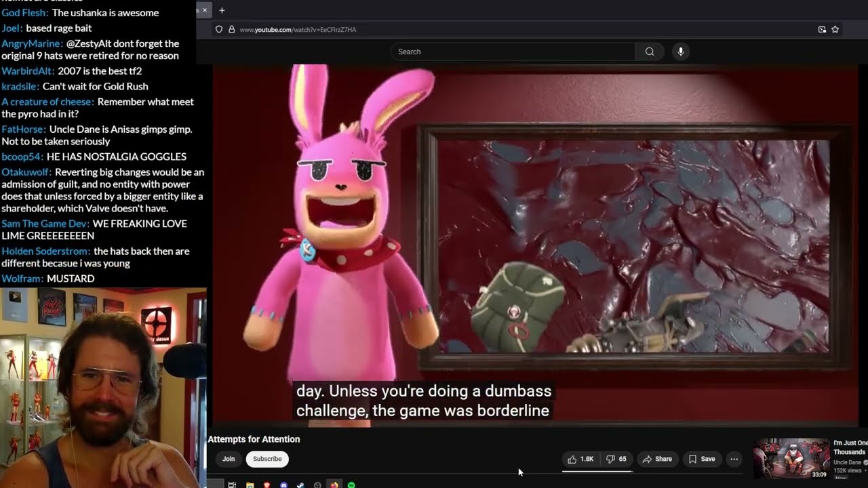Screen dimensions: 868x488
Task: Switch to Firefox in the taskbar
Action: click(334, 485)
